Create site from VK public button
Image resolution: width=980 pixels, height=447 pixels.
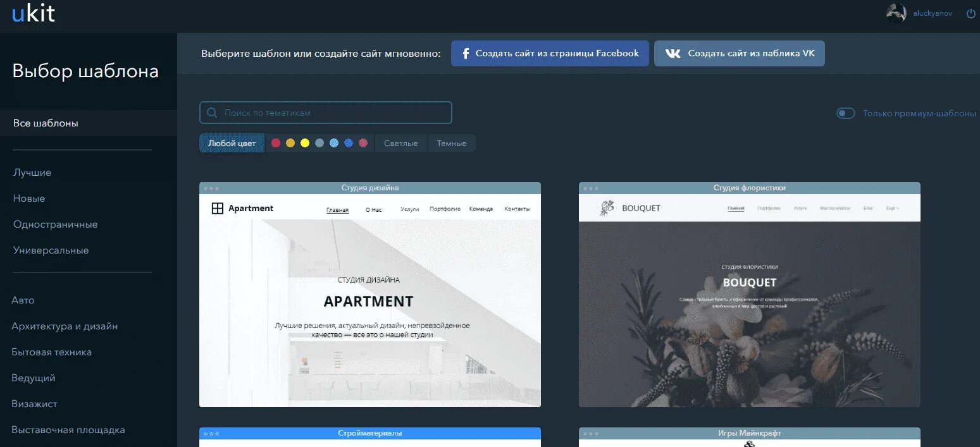pyautogui.click(x=740, y=54)
